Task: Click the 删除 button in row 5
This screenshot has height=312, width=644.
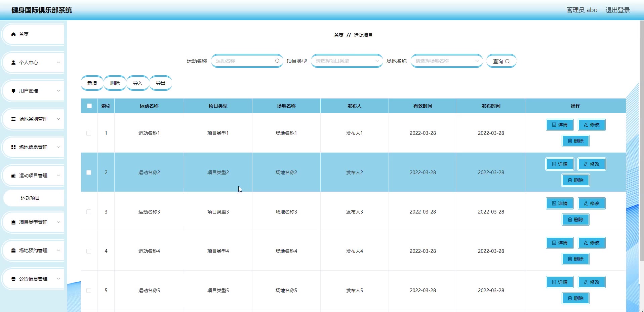Action: pyautogui.click(x=575, y=298)
